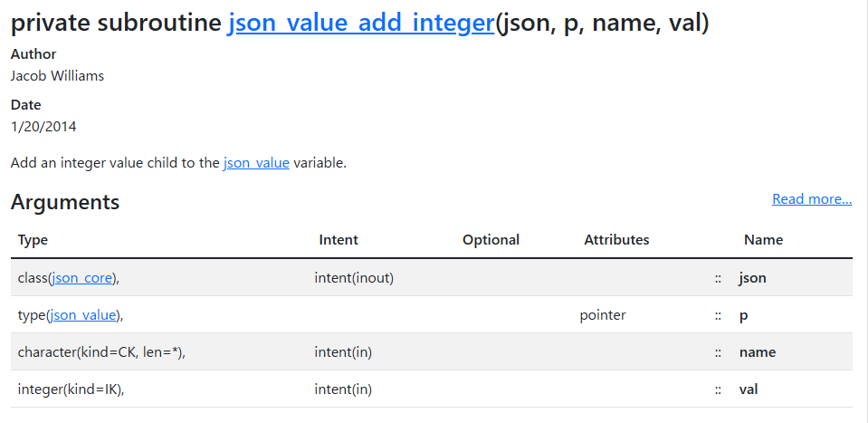Click the Read more... link

tap(811, 198)
